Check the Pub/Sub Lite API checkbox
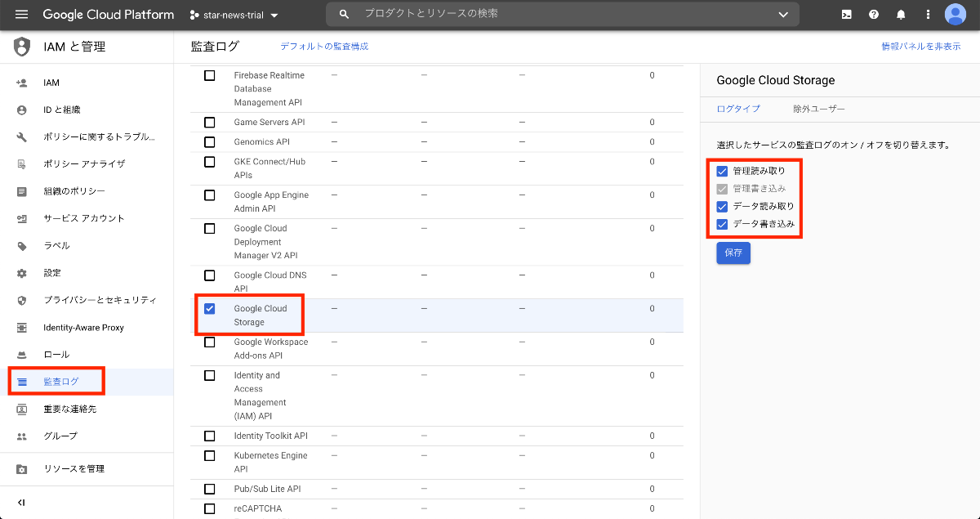The width and height of the screenshot is (980, 519). click(210, 489)
